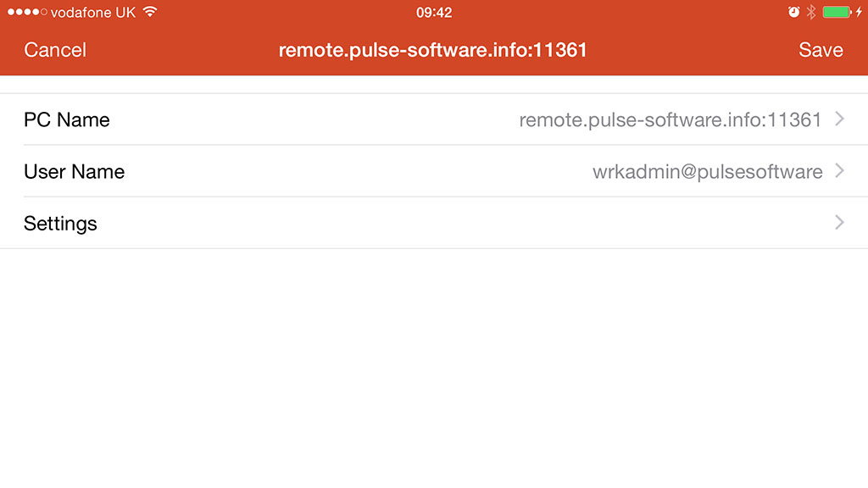Click the signal strength dots

26,12
